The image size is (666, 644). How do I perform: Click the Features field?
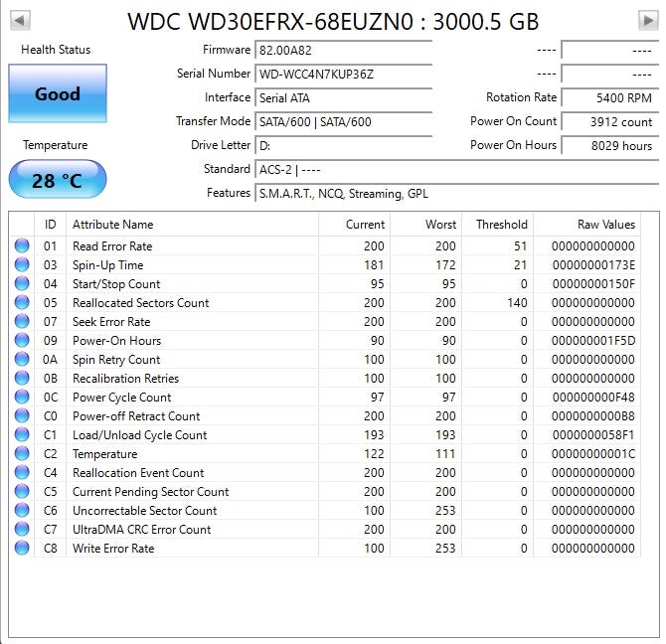coord(456,194)
